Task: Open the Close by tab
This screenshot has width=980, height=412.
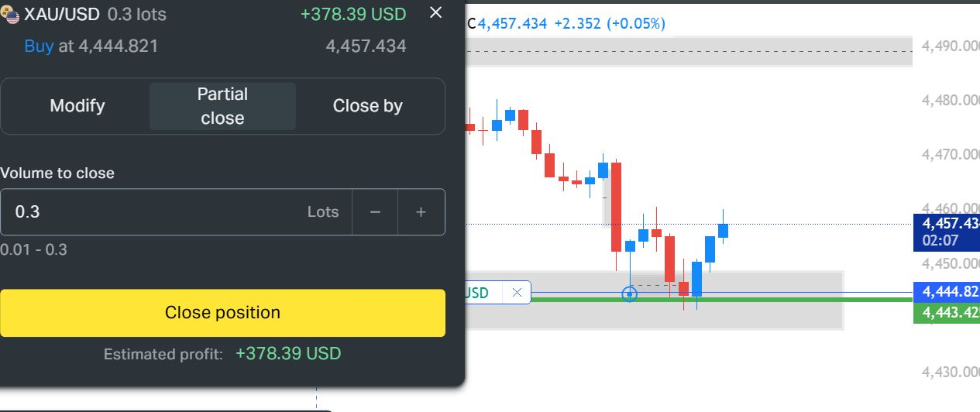Action: [x=367, y=106]
